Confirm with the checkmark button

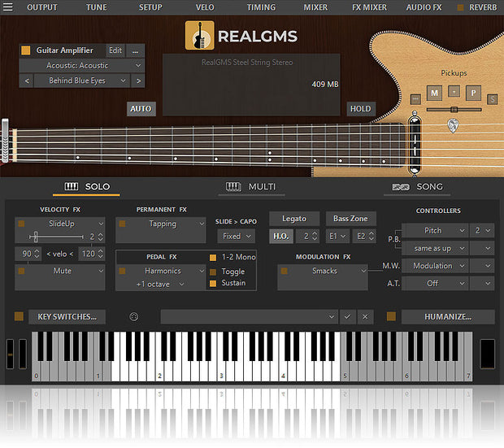pyautogui.click(x=347, y=317)
